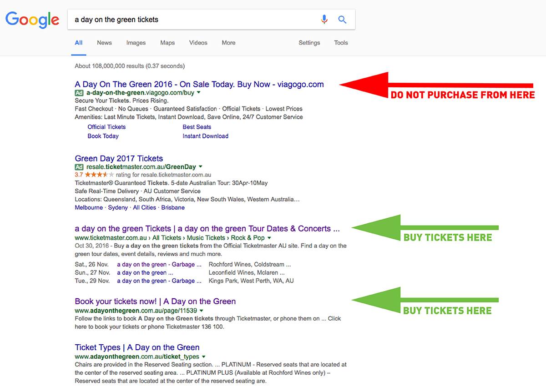Open the dropdown arrow next to adayonthegreen.com.au/page/11539
Screen dimensions: 546x392
pos(202,311)
